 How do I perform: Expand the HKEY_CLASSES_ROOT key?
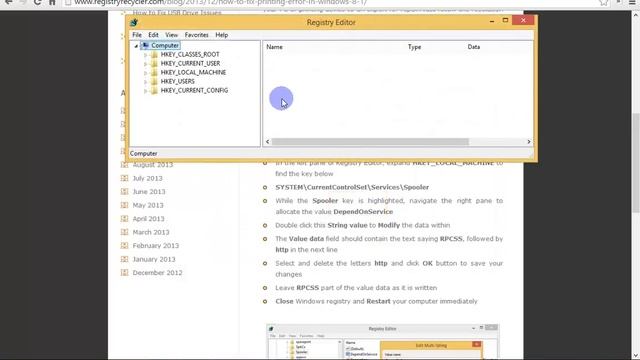[x=145, y=55]
